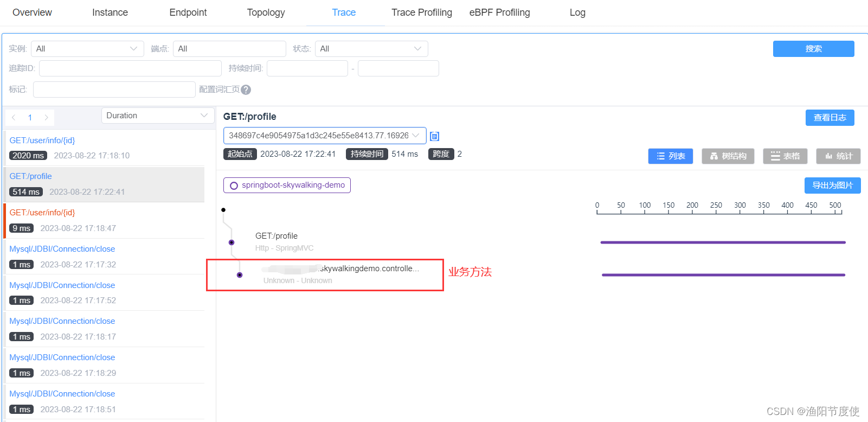Open the 实例 All dropdown
This screenshot has height=422, width=868.
tap(87, 49)
